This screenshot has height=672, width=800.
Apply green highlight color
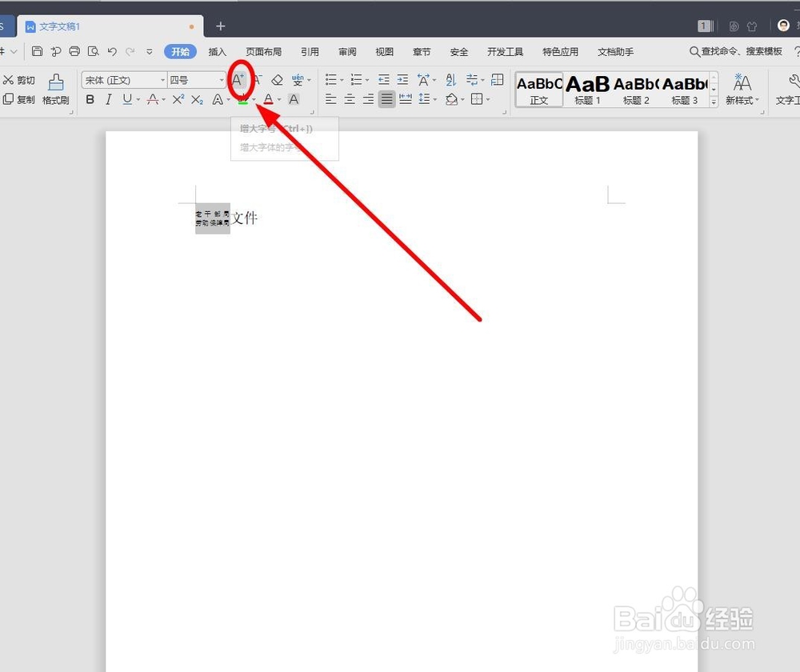243,99
